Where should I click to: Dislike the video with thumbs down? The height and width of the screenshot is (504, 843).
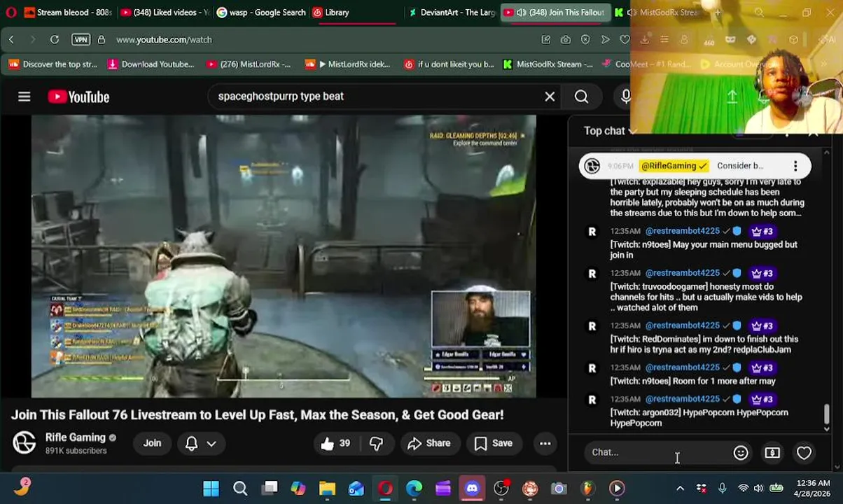coord(377,443)
